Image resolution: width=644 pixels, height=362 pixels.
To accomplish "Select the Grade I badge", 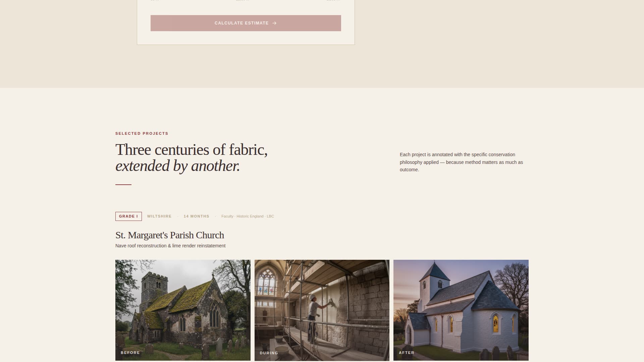I will click(128, 216).
